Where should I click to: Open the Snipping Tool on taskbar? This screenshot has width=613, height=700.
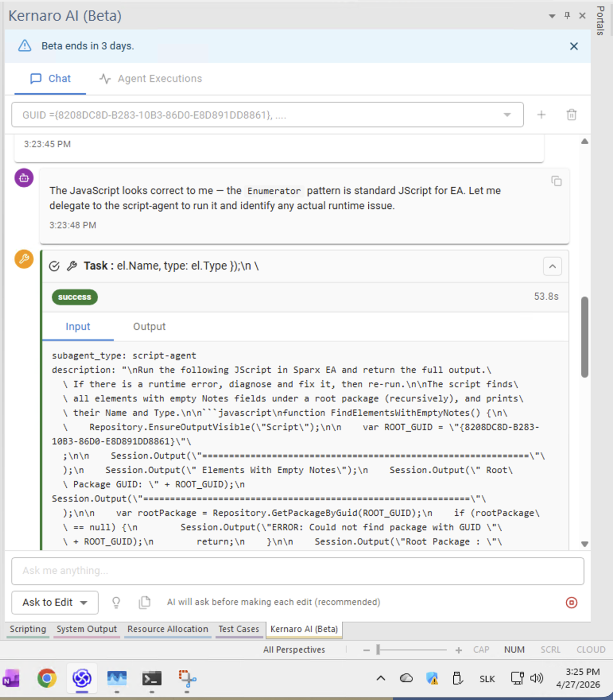[187, 679]
